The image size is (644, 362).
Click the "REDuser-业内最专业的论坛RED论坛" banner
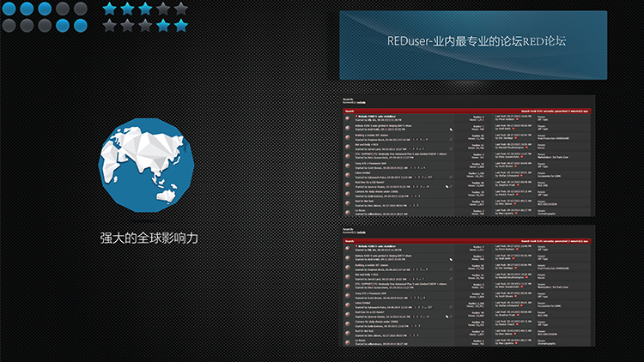click(473, 45)
